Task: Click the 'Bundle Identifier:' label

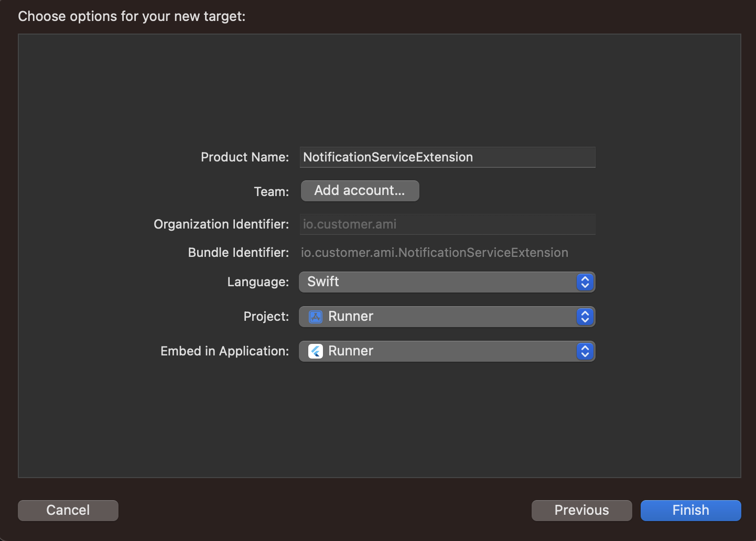Action: coord(239,253)
